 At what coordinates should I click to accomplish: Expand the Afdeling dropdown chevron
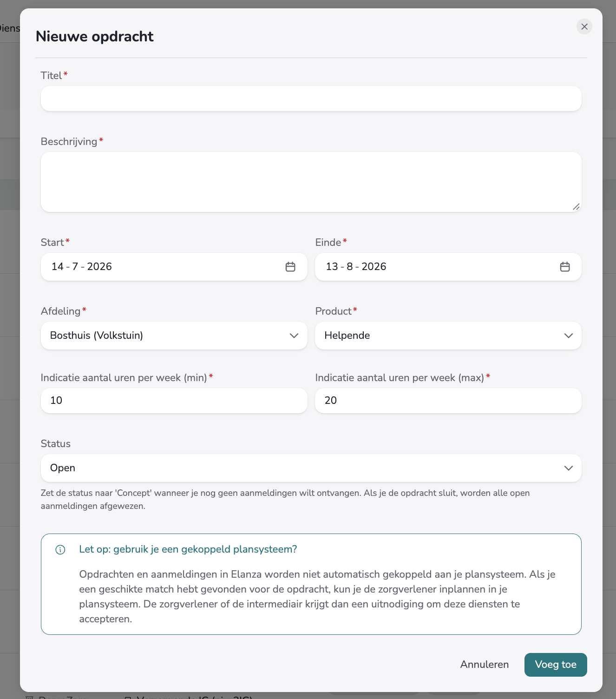tap(294, 336)
